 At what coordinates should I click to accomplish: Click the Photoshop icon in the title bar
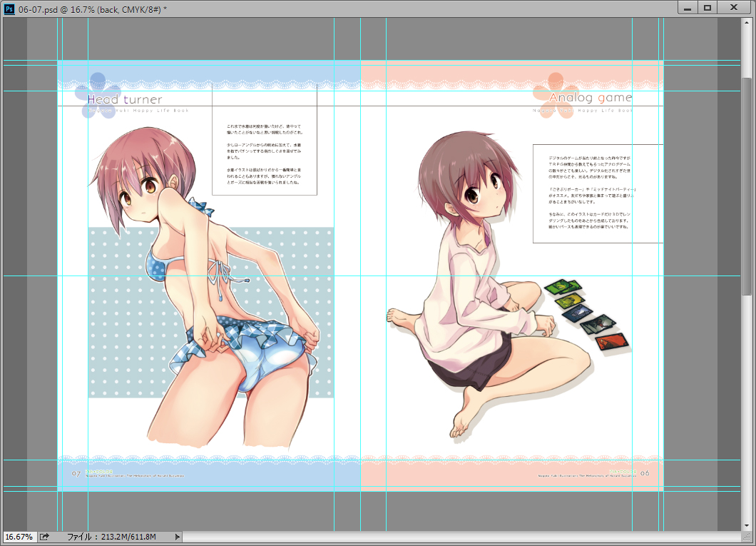click(x=9, y=9)
